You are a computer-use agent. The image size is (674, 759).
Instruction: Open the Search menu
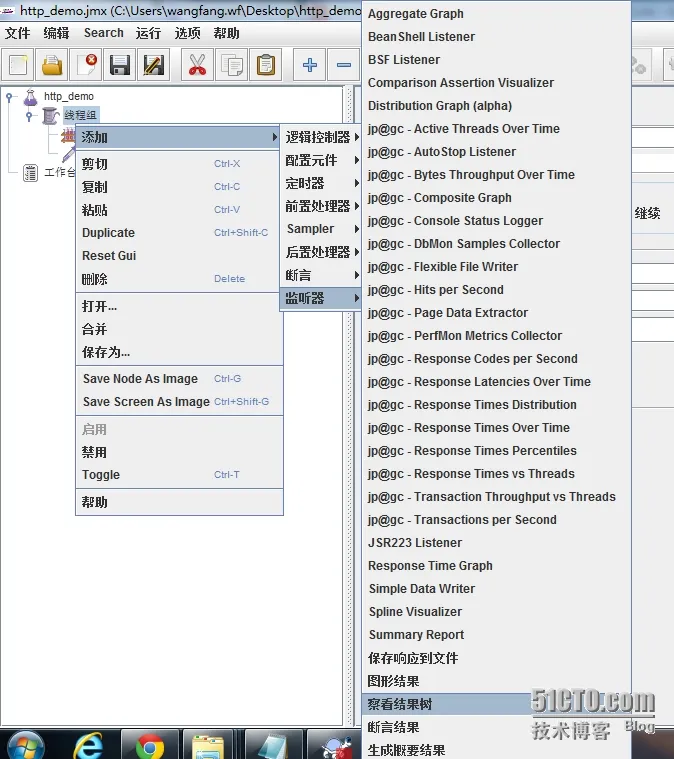coord(104,33)
